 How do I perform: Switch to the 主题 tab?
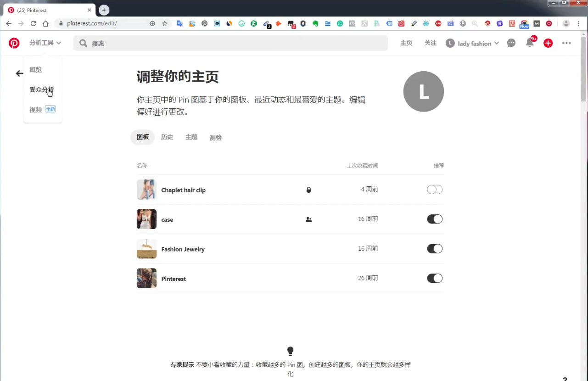191,137
